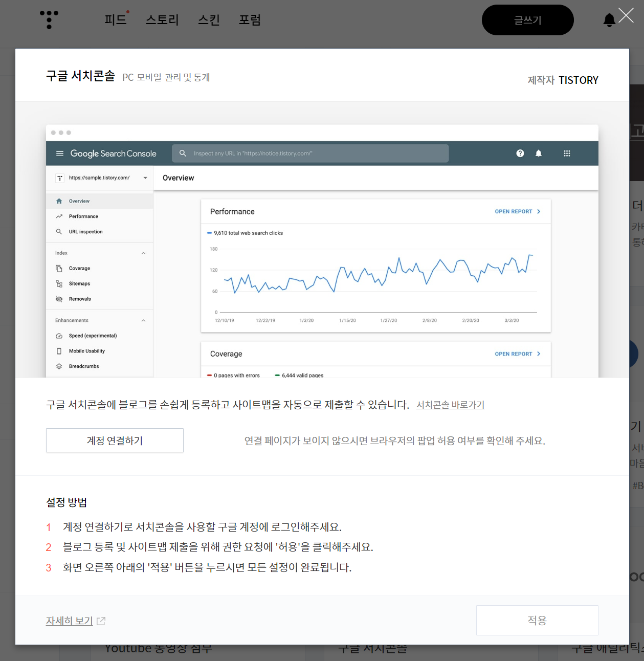The width and height of the screenshot is (644, 661).
Task: Open the 스토리 menu
Action: pos(162,20)
